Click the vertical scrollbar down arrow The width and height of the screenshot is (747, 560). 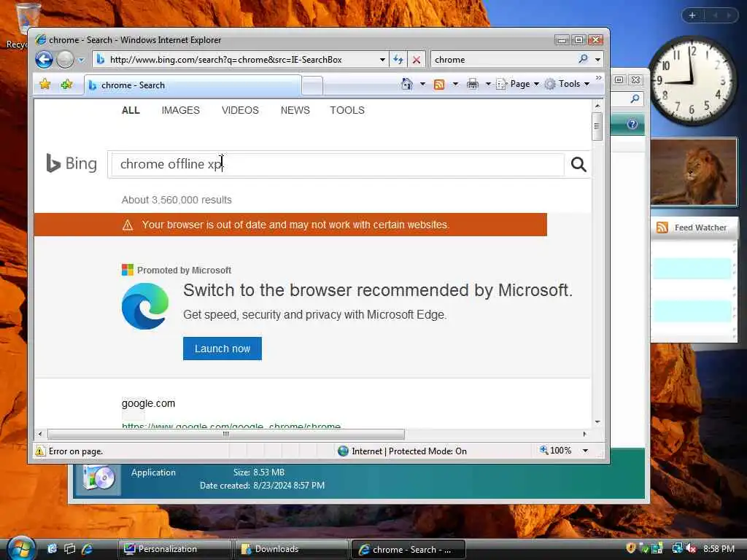tap(597, 422)
